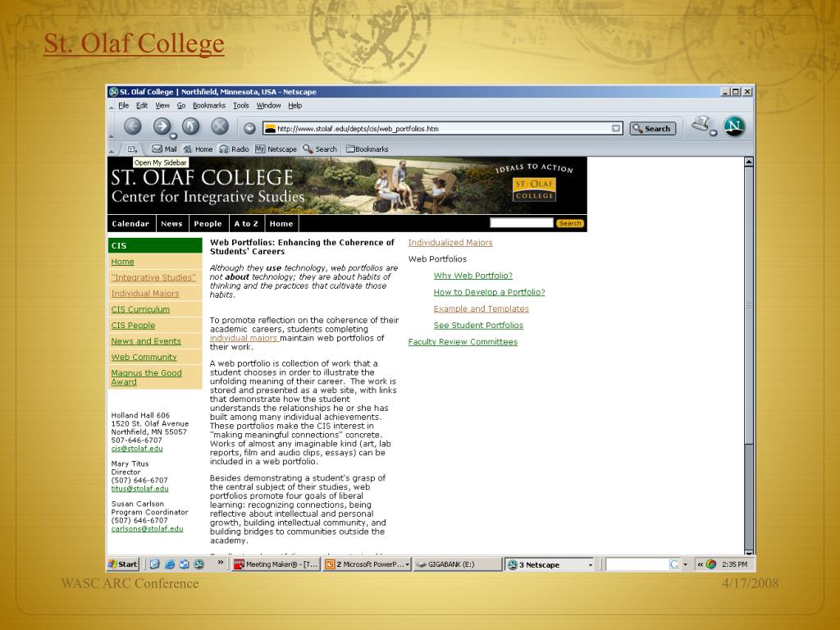The height and width of the screenshot is (630, 840).
Task: Open the Window menu
Action: (268, 106)
